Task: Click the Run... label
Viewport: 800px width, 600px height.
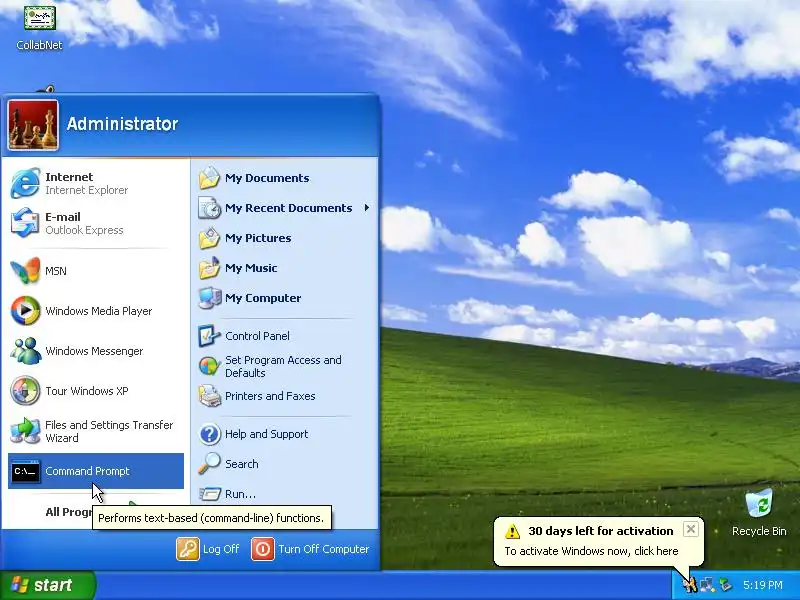Action: [x=240, y=494]
